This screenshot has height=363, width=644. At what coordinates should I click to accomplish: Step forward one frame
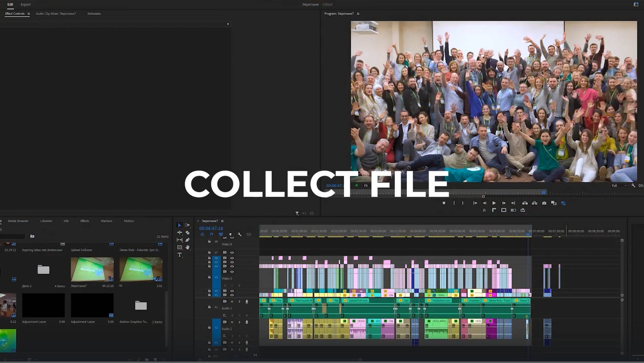(x=504, y=203)
